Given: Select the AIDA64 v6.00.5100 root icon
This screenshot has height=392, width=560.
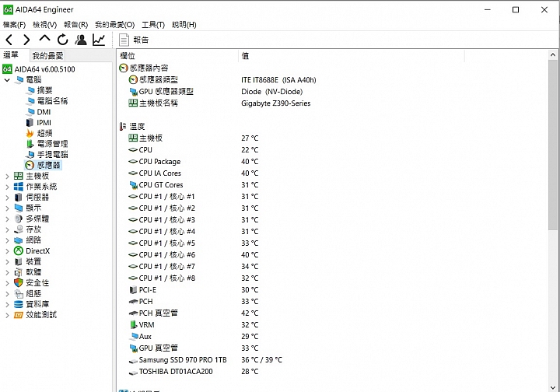Looking at the screenshot, I should [x=7, y=69].
